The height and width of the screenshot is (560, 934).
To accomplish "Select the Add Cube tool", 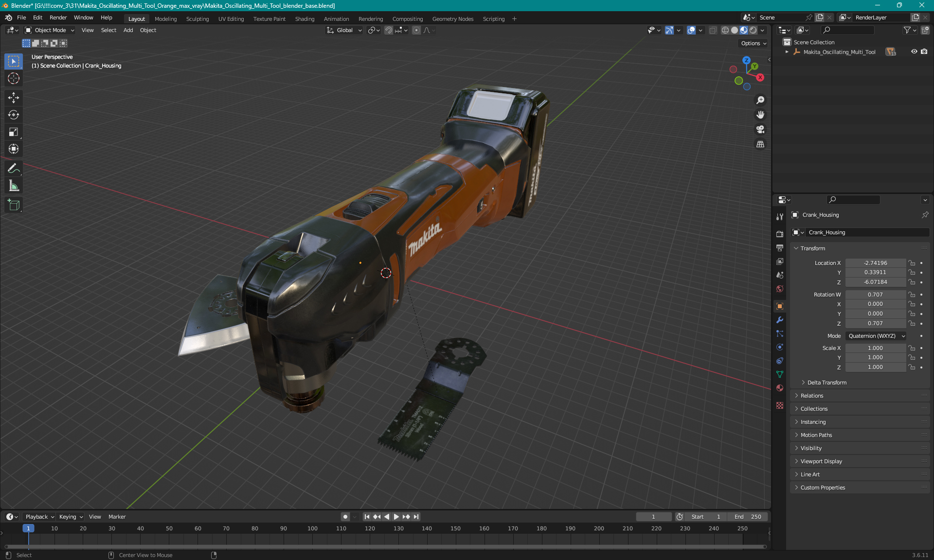I will point(14,205).
